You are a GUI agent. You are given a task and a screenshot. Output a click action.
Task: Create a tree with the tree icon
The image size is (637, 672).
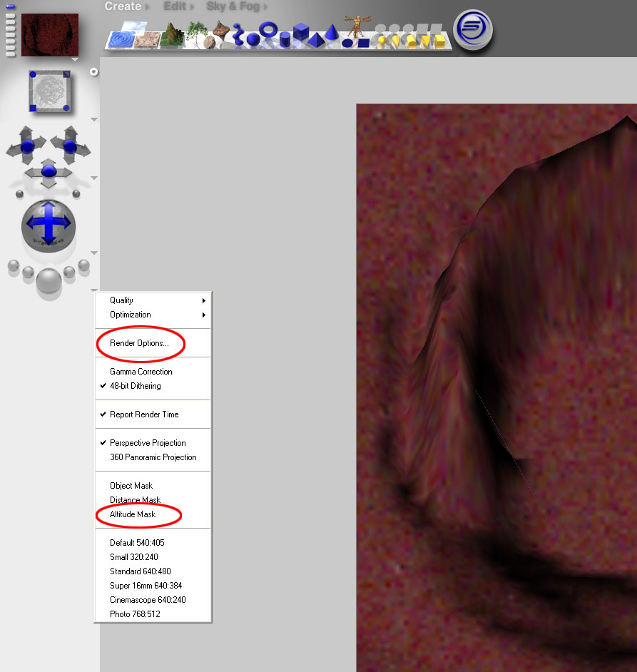click(196, 33)
